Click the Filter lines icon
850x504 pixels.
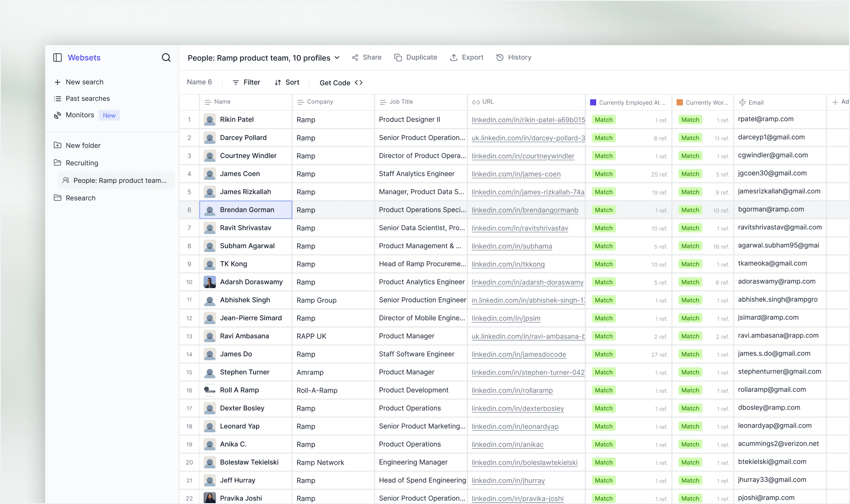coord(236,82)
